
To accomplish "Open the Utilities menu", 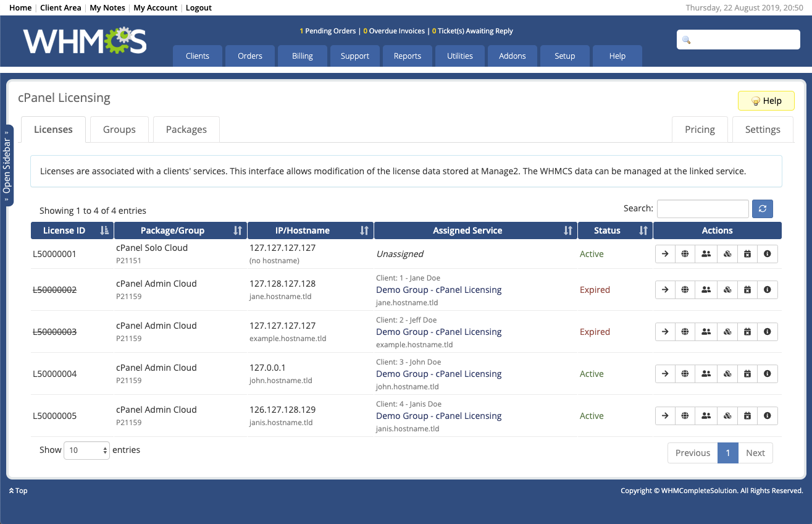I will [460, 56].
